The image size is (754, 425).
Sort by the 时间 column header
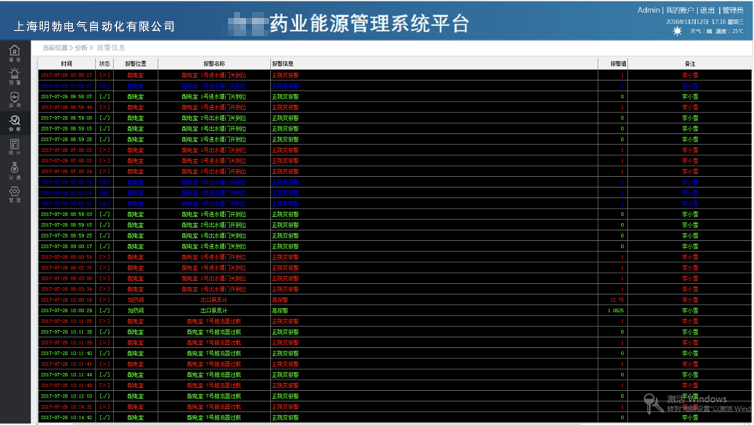[x=66, y=63]
